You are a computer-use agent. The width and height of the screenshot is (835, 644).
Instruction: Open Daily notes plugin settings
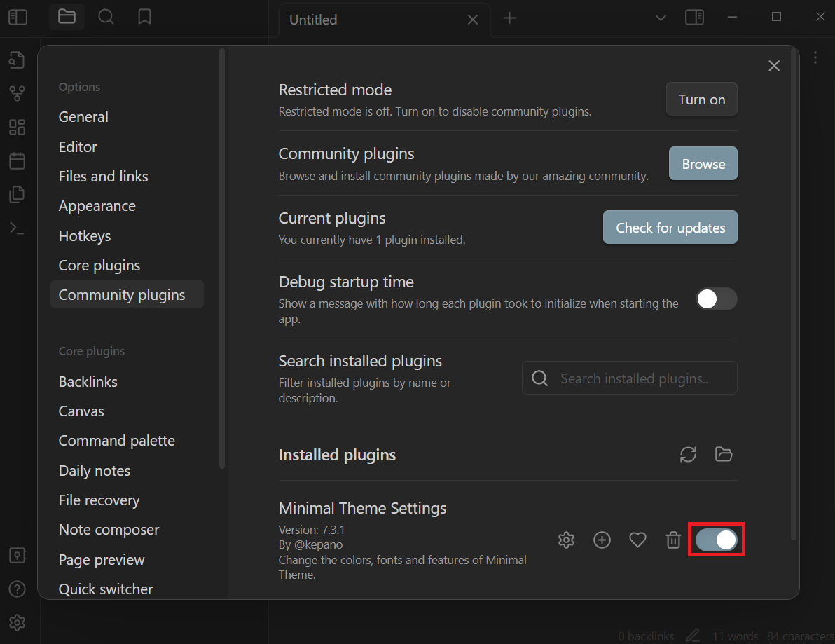(127, 470)
